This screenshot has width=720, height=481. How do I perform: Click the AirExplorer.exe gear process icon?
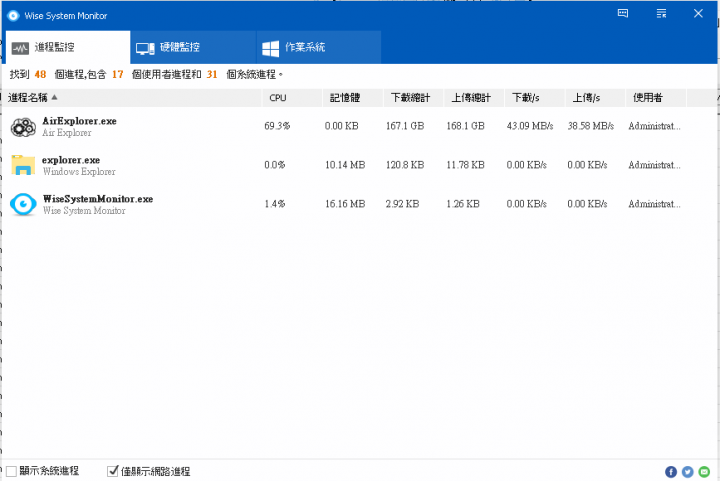(23, 127)
